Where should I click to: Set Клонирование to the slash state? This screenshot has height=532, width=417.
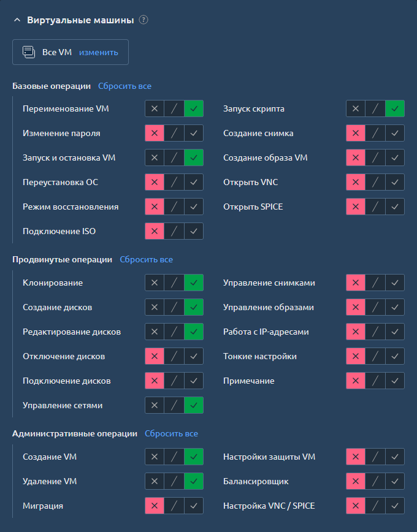(x=174, y=283)
